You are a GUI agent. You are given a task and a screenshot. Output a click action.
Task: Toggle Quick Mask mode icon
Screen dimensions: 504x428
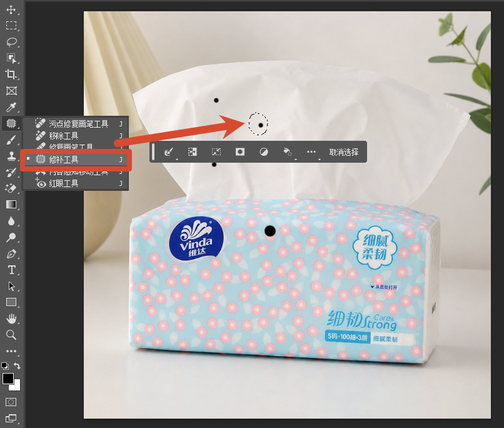coord(11,402)
